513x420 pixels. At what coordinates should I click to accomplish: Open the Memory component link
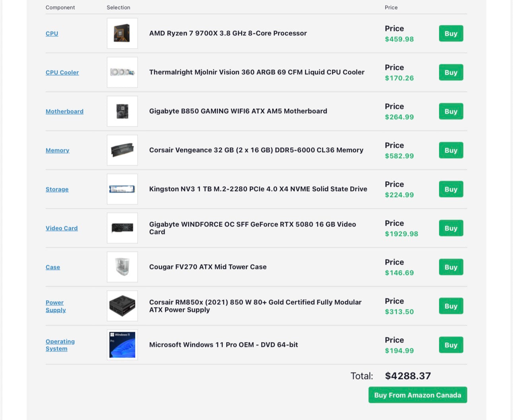(x=57, y=150)
